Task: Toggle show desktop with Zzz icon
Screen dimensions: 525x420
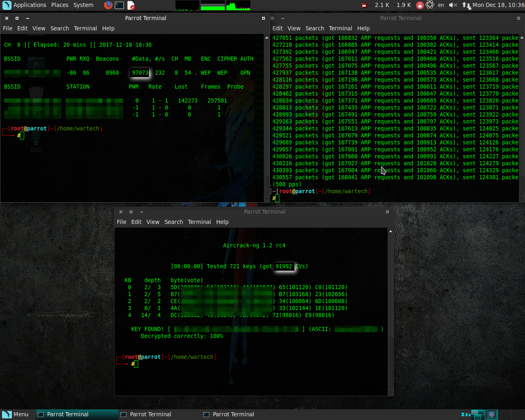Action: [x=466, y=414]
